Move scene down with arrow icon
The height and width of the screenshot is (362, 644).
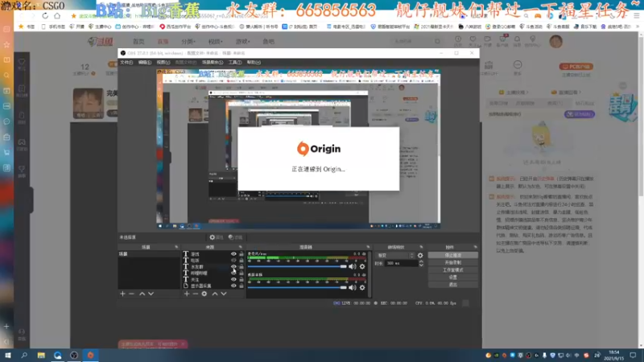[x=151, y=294]
